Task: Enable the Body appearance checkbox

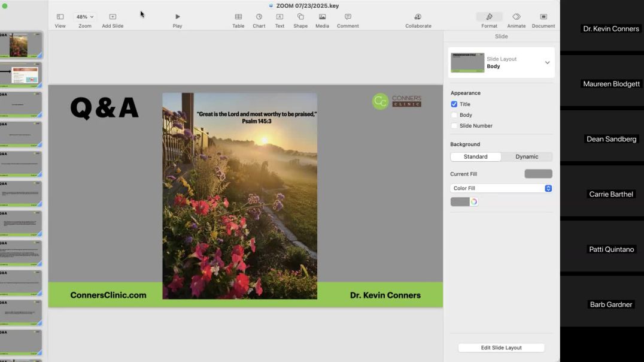Action: [454, 115]
